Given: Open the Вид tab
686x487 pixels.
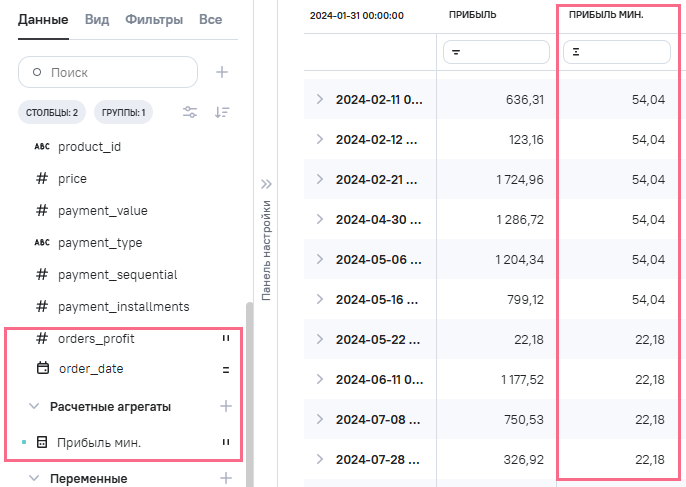Looking at the screenshot, I should coord(97,19).
